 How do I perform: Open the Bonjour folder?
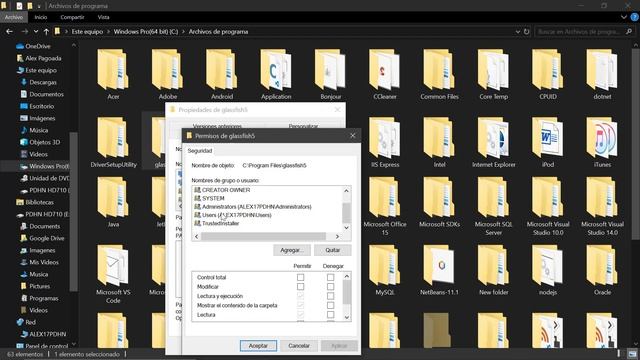pos(330,74)
